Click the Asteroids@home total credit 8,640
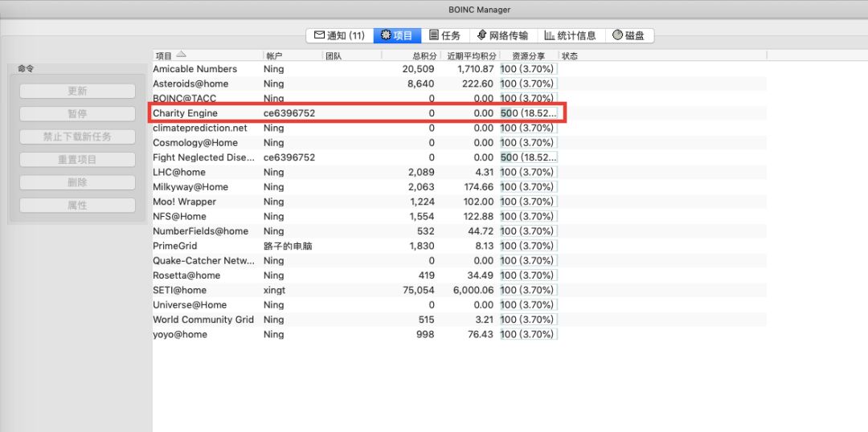Viewport: 868px width, 432px height. tap(420, 84)
